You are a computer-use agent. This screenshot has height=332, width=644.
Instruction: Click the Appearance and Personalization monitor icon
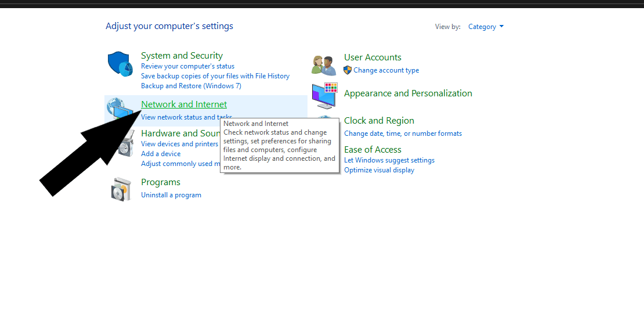point(324,95)
